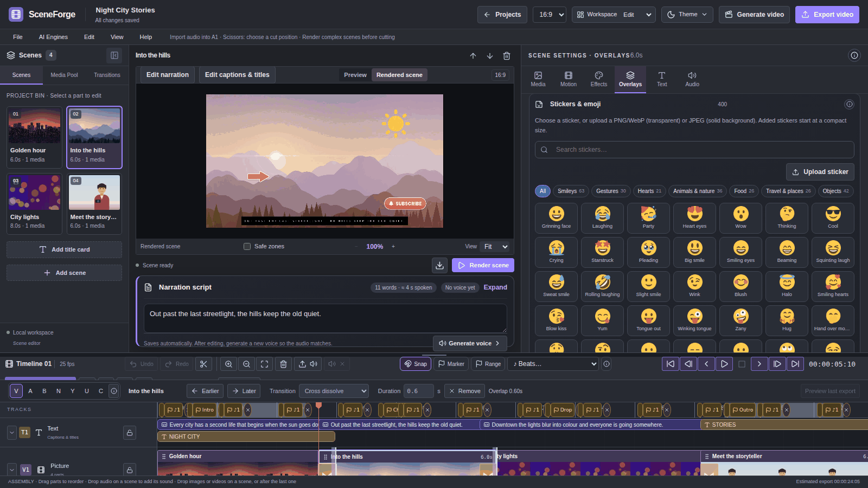
Task: Toggle Snap in the timeline toolbar
Action: point(416,364)
